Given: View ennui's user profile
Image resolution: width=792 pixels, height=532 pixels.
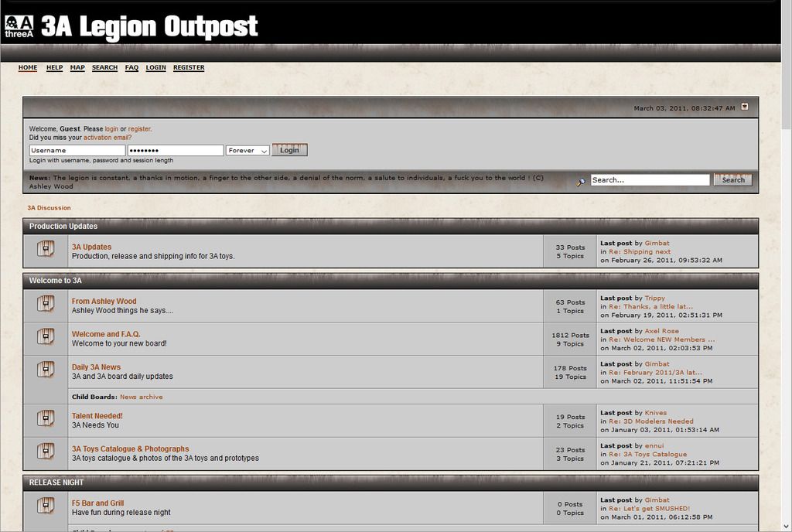Looking at the screenshot, I should tap(654, 445).
